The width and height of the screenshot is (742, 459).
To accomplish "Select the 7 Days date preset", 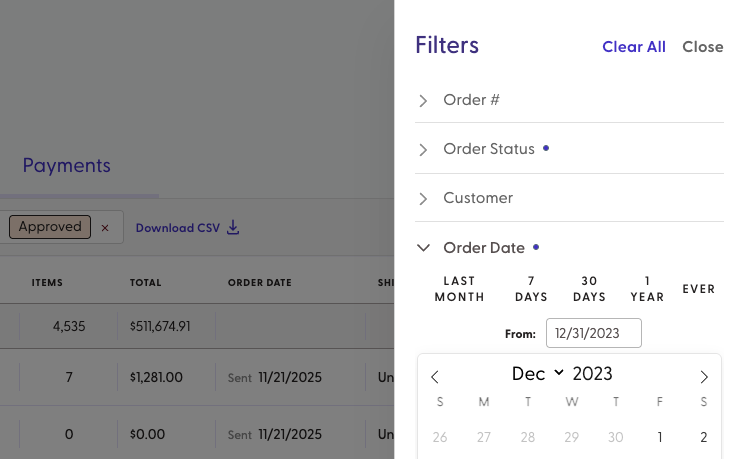I will click(x=531, y=289).
